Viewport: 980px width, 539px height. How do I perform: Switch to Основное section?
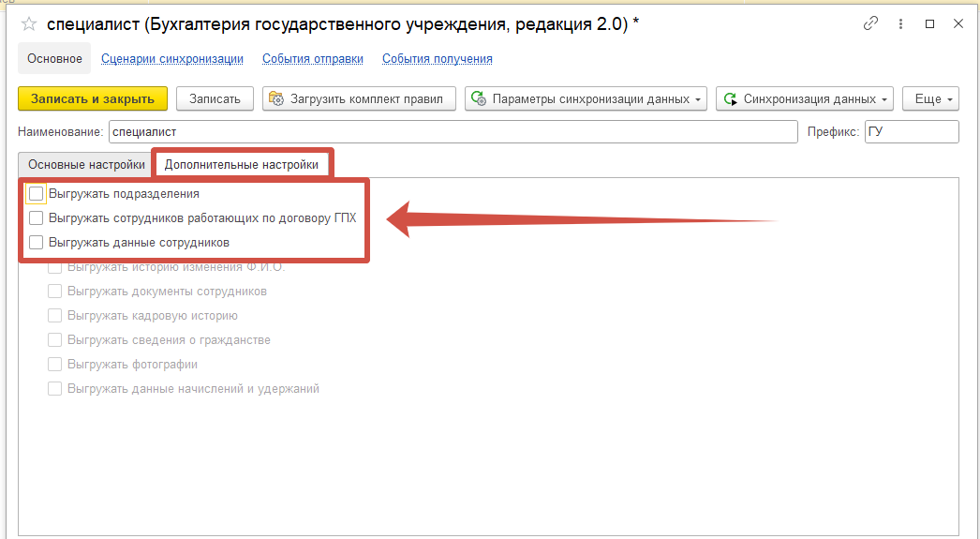point(54,59)
